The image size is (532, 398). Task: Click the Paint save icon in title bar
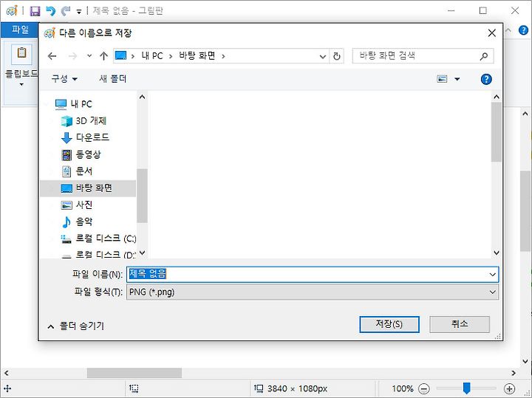[x=35, y=11]
